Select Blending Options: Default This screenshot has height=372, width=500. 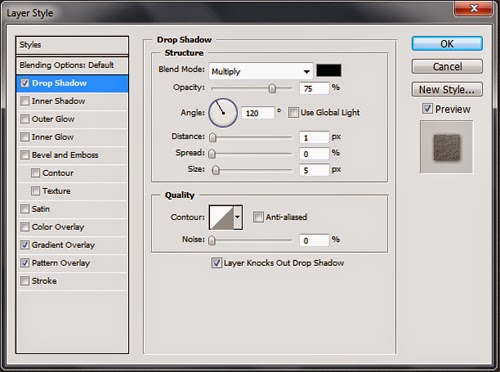tap(72, 65)
